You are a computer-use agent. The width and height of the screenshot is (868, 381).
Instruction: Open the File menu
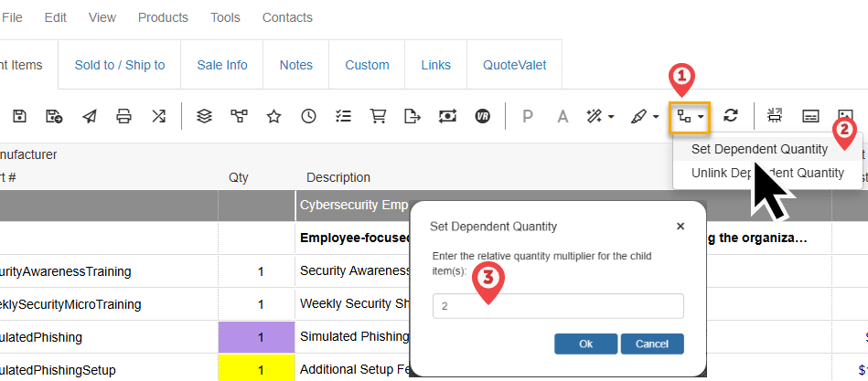tap(12, 17)
